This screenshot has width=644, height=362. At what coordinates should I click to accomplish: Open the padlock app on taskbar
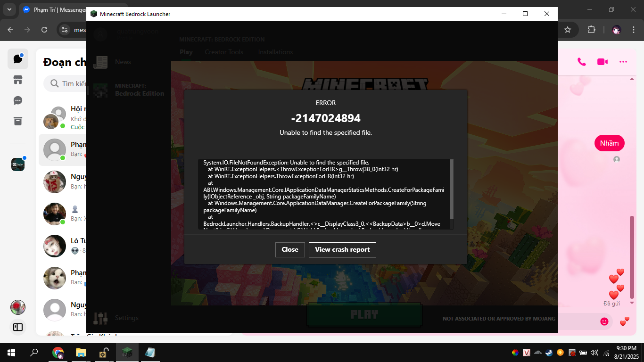(104, 353)
